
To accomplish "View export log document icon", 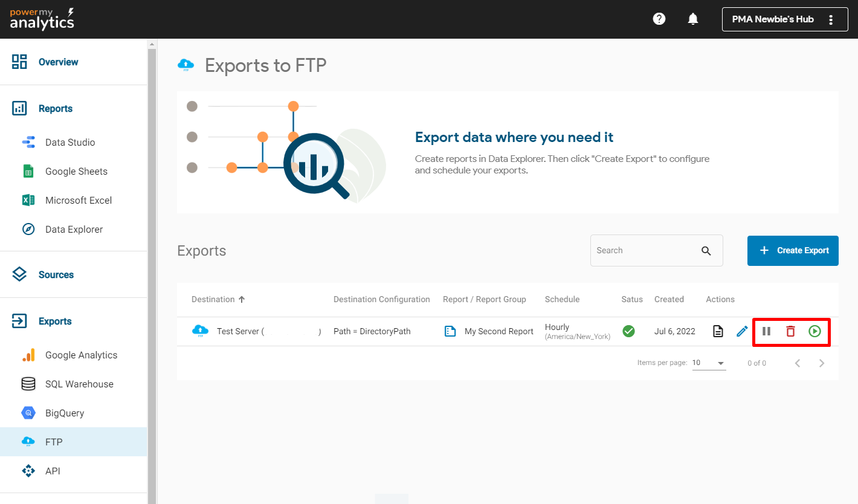I will tap(718, 331).
